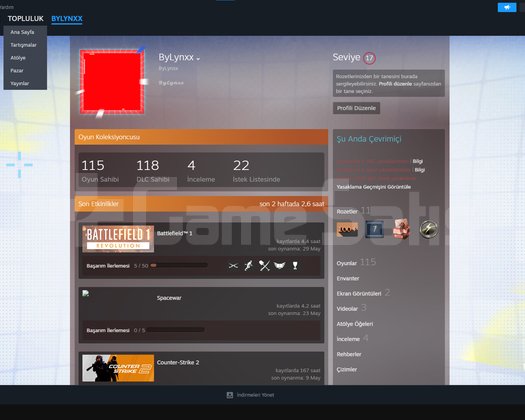525x420 pixels.
Task: Click the Oyun Koleksiyoncusu showcase header
Action: (x=201, y=137)
